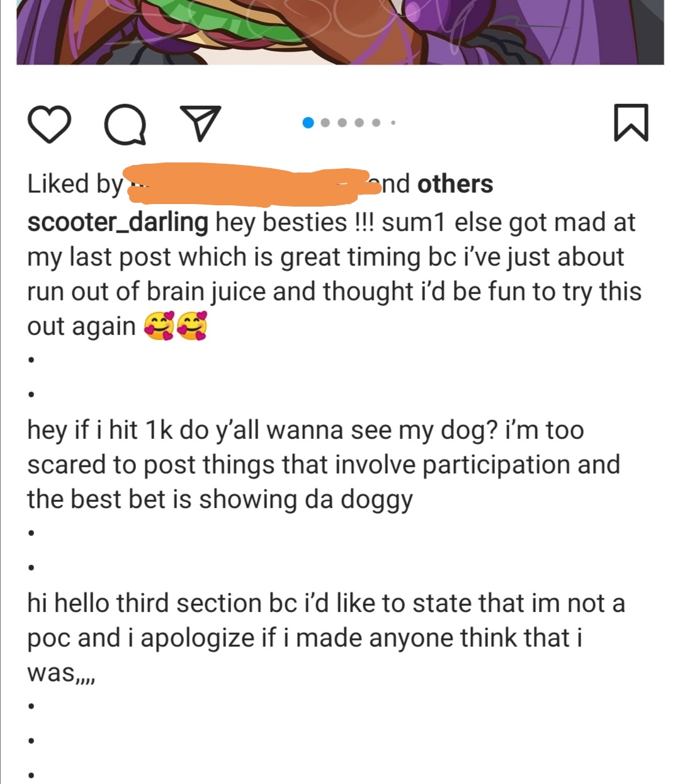Tap the 'Liked by' text

click(x=74, y=184)
